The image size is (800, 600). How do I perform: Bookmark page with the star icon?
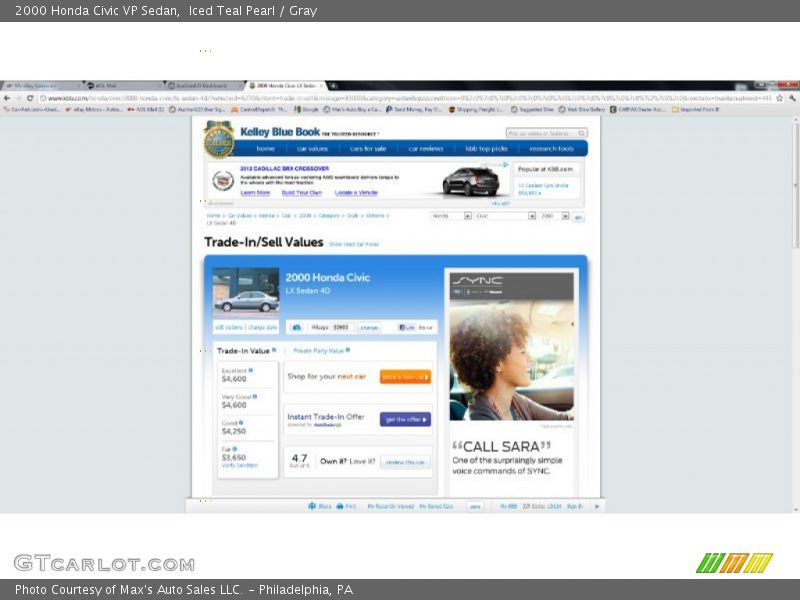pyautogui.click(x=780, y=98)
